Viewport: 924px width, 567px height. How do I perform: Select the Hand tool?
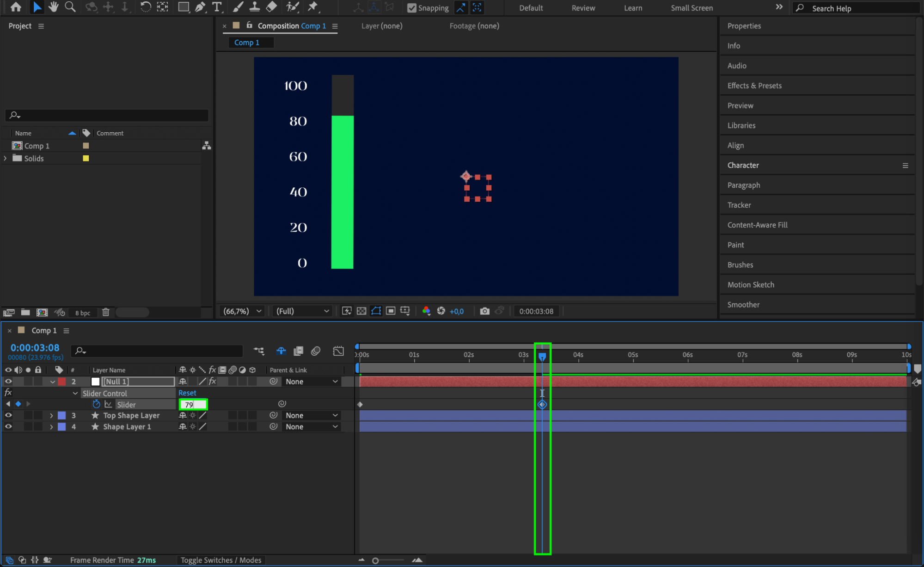pyautogui.click(x=54, y=7)
